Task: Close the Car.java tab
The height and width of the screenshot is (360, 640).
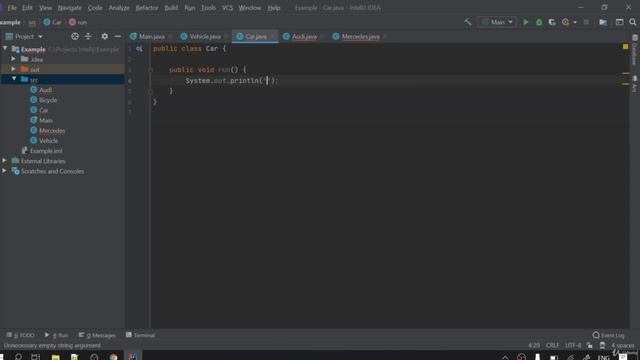Action: (272, 36)
